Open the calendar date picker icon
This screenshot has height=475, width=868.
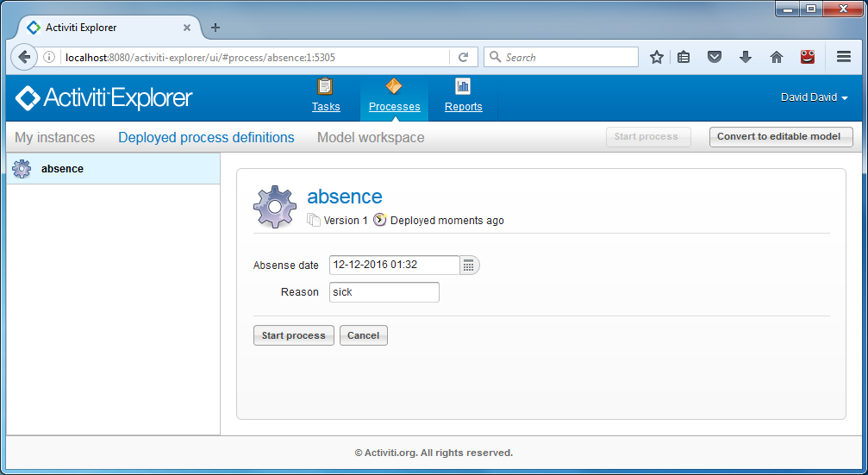click(x=469, y=266)
